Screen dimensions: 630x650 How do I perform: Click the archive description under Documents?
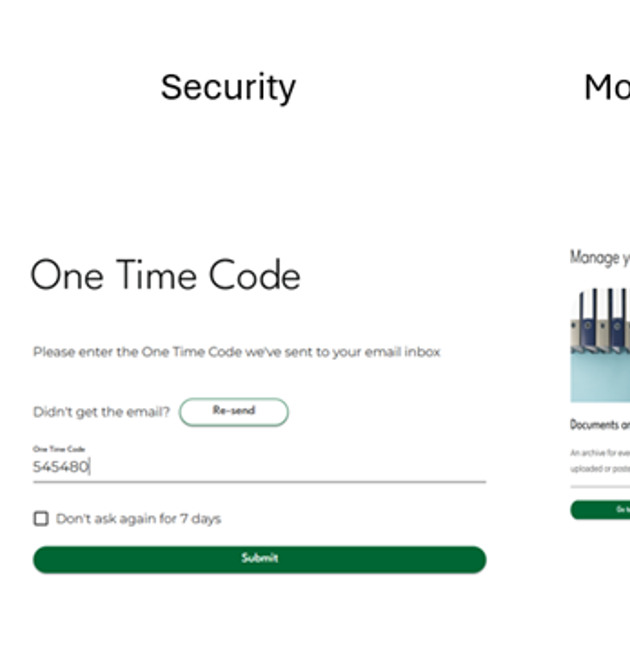tap(600, 460)
